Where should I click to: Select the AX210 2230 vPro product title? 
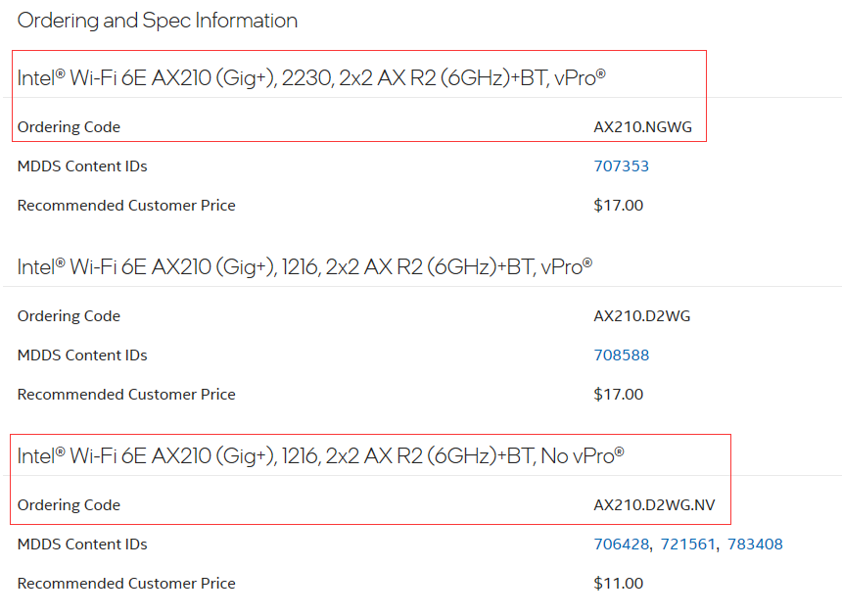311,78
